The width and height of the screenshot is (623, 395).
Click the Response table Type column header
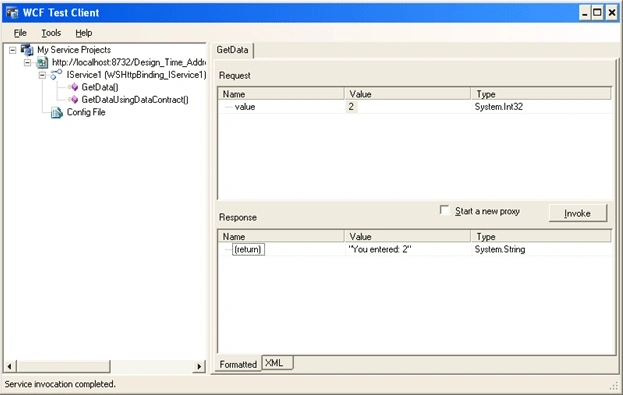click(x=541, y=236)
